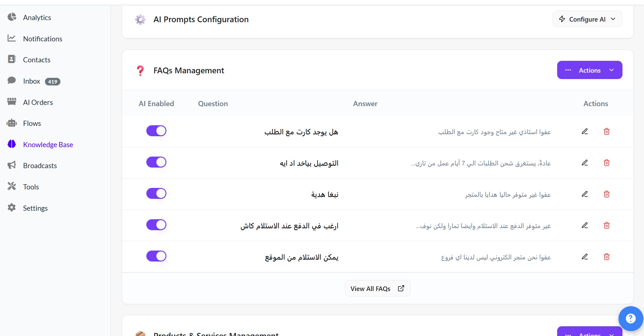Open the FAQs Management Actions dropdown
Viewport: 644px width, 336px height.
pos(589,70)
